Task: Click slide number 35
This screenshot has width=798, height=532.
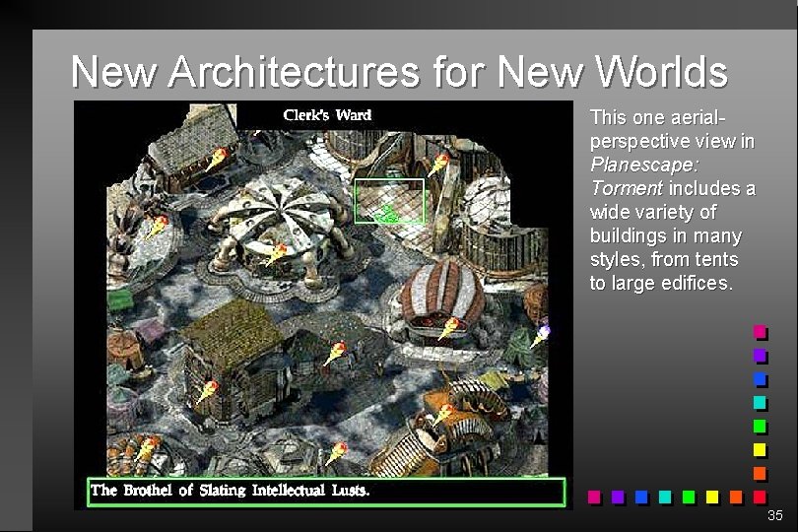Action: tap(774, 515)
